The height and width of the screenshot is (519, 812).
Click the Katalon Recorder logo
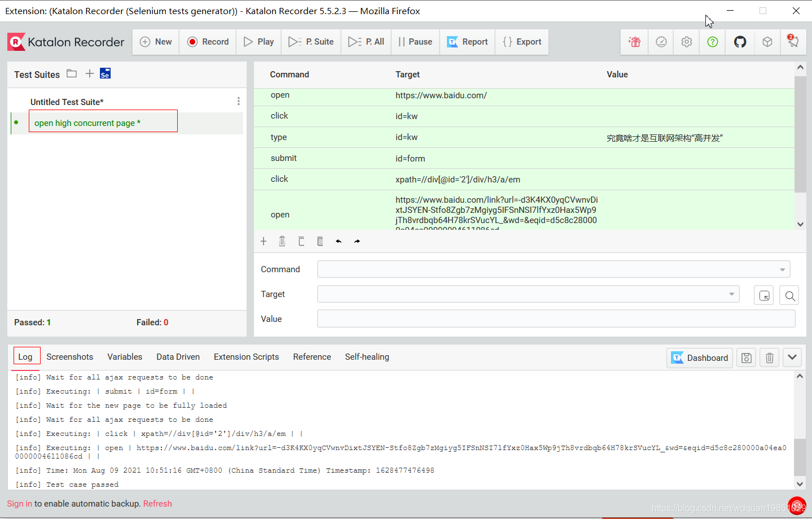coord(66,42)
